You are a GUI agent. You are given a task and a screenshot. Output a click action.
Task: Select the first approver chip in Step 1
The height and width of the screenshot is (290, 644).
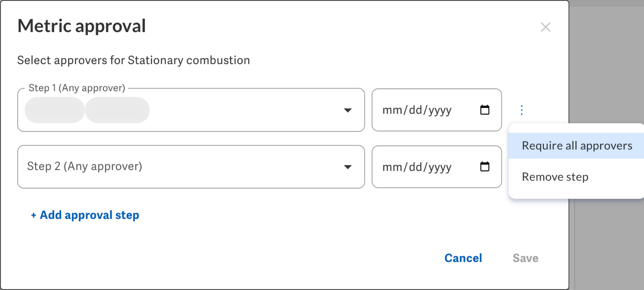(x=54, y=110)
